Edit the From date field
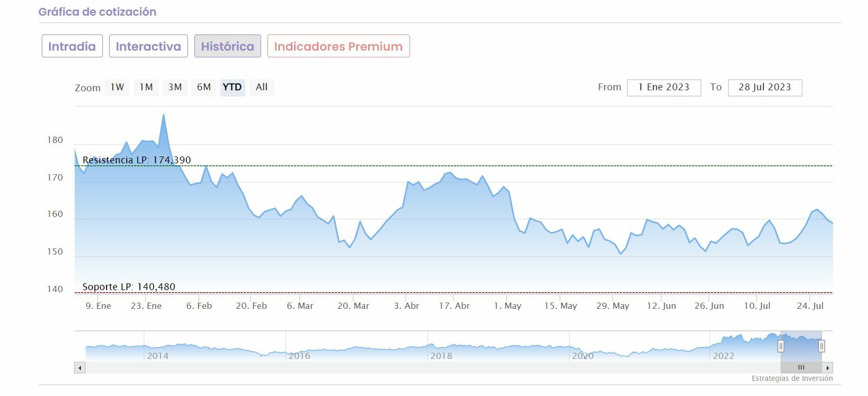This screenshot has width=868, height=396. click(x=664, y=88)
